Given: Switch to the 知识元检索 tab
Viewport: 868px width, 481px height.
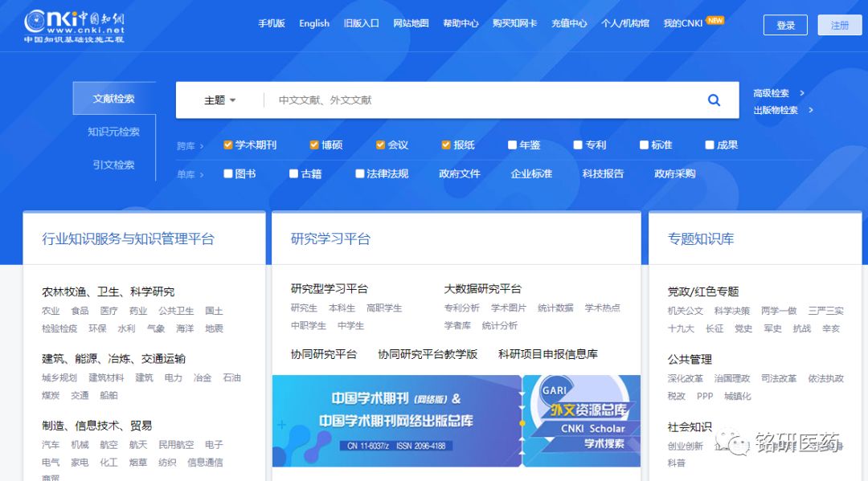Looking at the screenshot, I should point(113,132).
